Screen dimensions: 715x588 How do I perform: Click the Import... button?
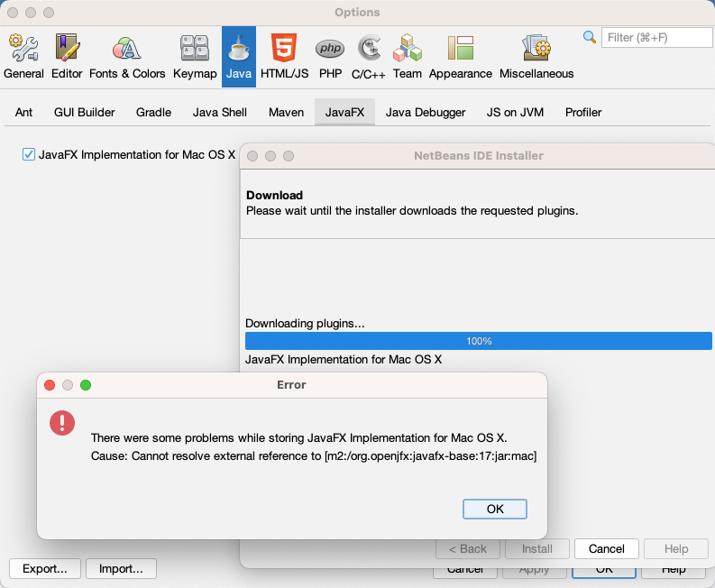121,568
